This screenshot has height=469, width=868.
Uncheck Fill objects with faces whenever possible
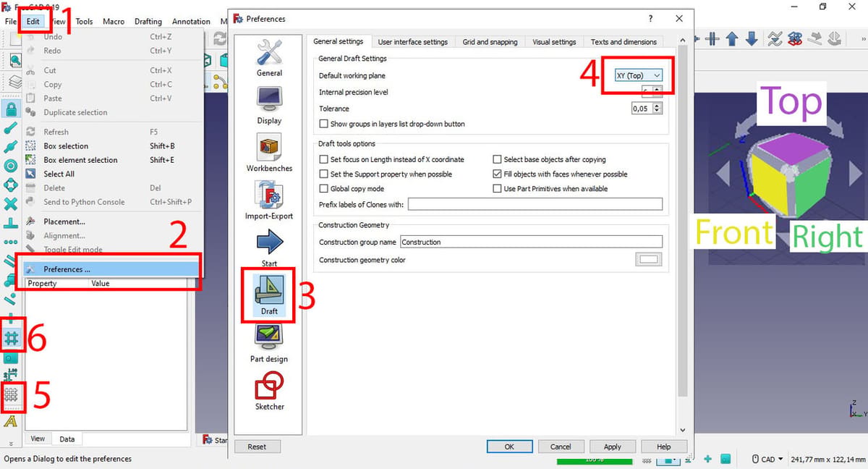pos(497,174)
